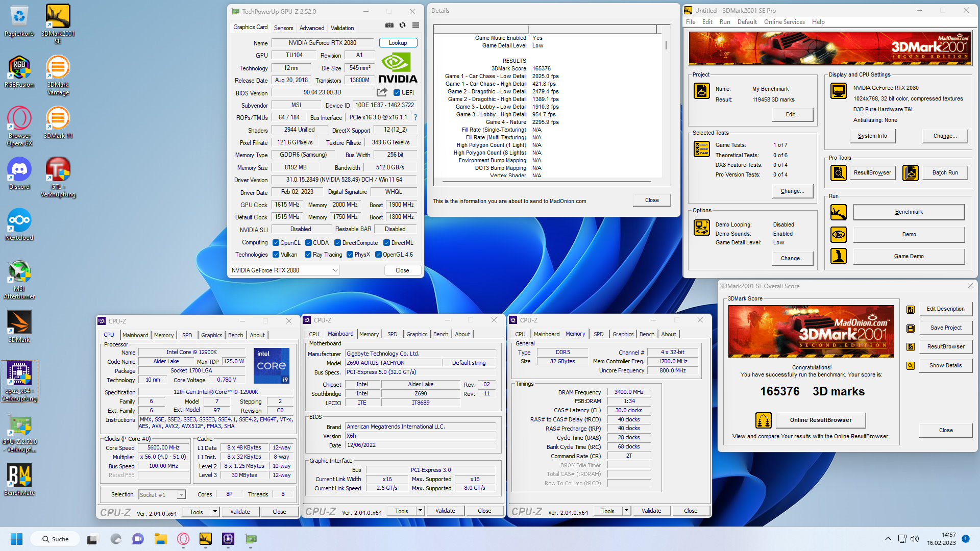This screenshot has width=980, height=551.
Task: Click Save Project floppy icon
Action: point(910,328)
